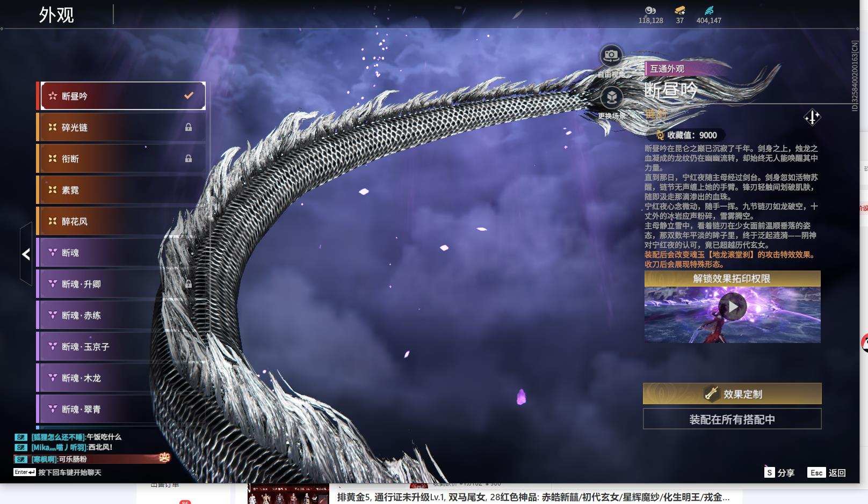868x504 pixels.
Task: Select the 断魂·翠青 skin
Action: coord(121,409)
